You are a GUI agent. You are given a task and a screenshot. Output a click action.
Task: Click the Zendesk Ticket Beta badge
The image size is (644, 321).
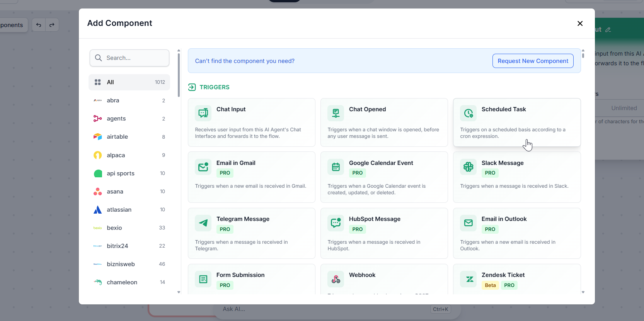490,285
